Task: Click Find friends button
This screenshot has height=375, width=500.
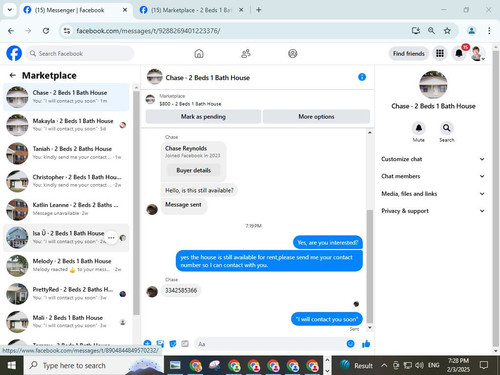Action: 409,53
